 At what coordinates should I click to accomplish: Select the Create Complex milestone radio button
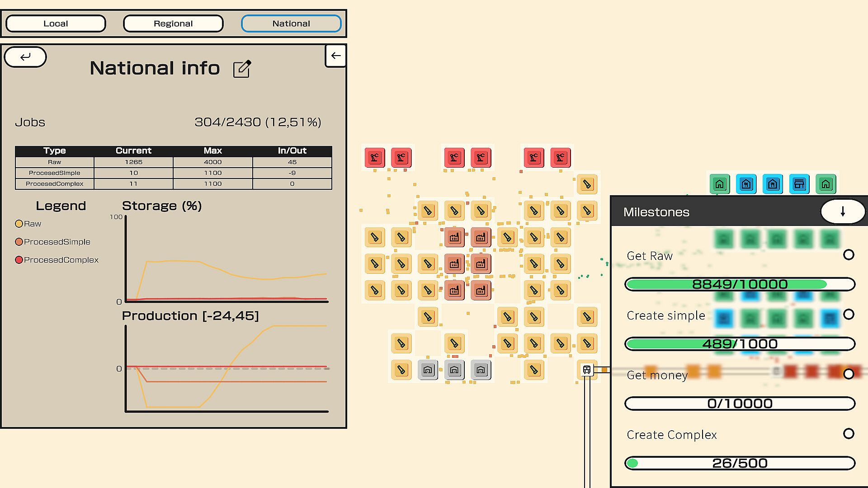coord(849,434)
